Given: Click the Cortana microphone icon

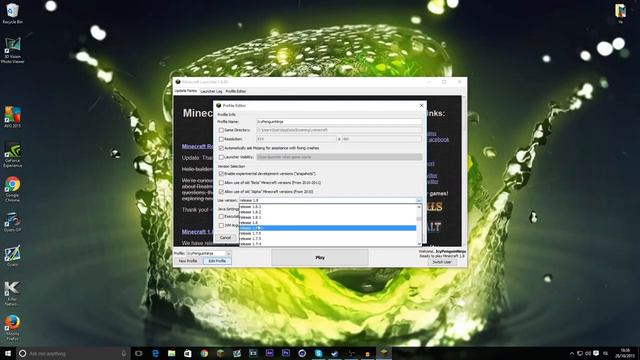Looking at the screenshot, I should pos(124,353).
